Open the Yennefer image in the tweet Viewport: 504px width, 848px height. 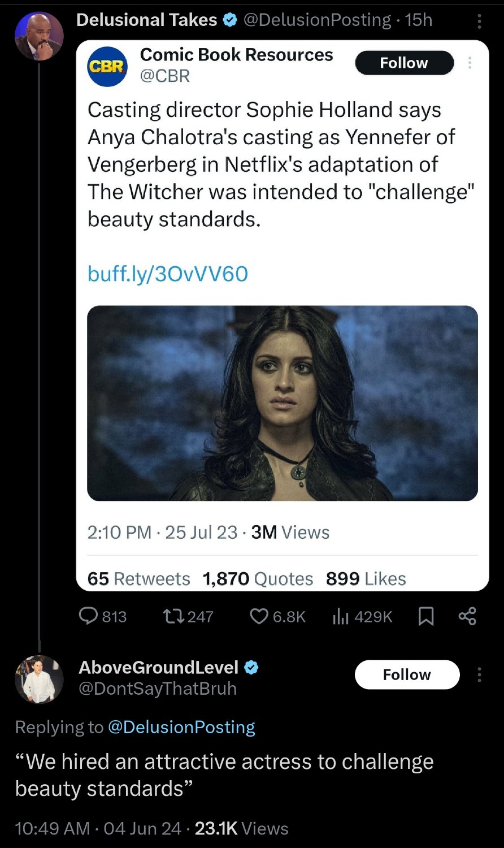(x=283, y=403)
